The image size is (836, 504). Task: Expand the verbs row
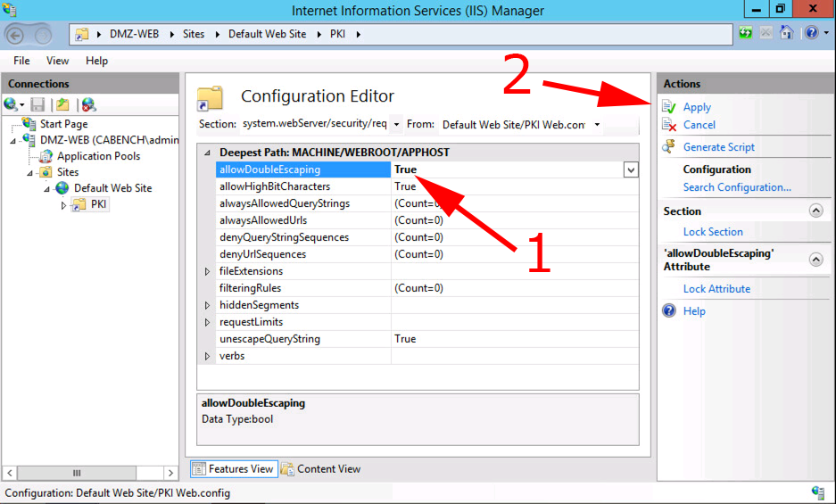click(x=207, y=356)
